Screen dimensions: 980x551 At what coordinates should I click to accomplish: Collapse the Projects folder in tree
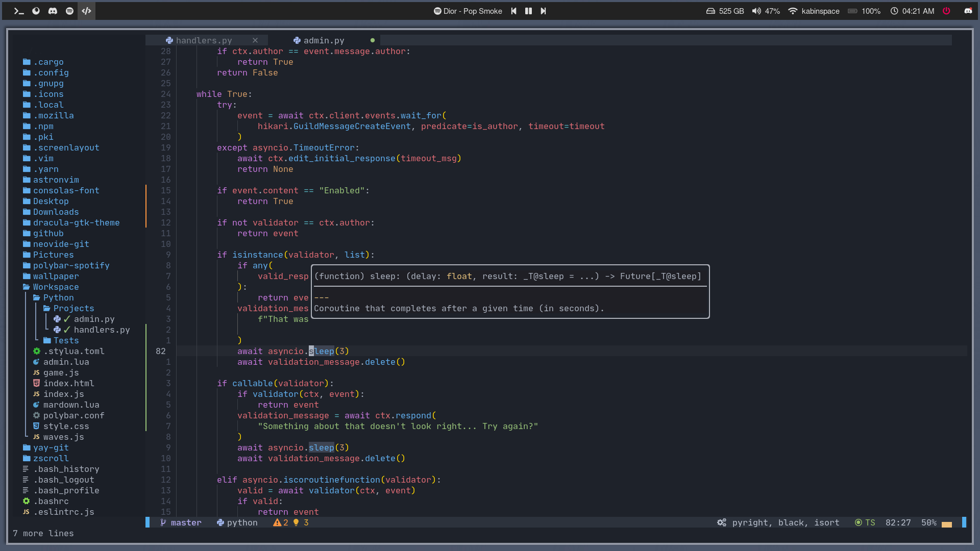pyautogui.click(x=73, y=308)
